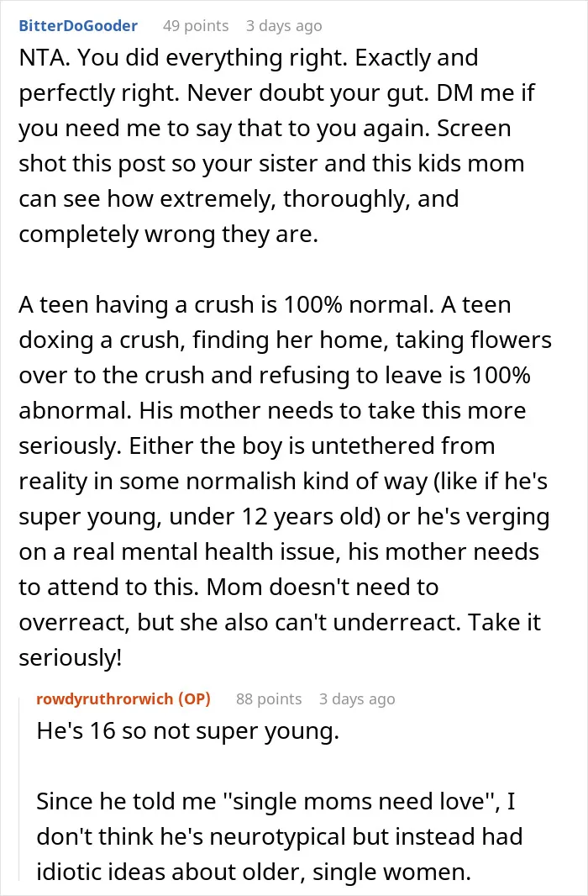Click the line 'shot this post so your sister'
The width and height of the screenshot is (588, 896).
(x=271, y=163)
